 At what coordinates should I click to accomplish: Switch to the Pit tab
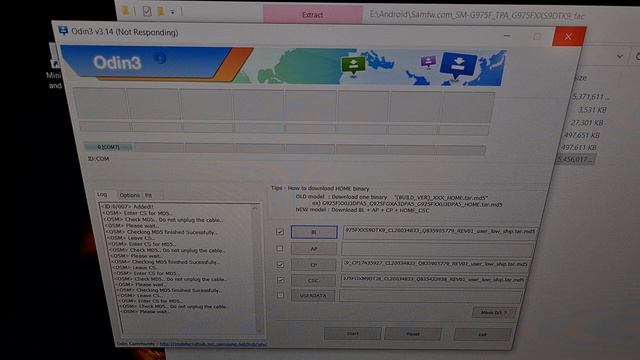click(x=149, y=196)
